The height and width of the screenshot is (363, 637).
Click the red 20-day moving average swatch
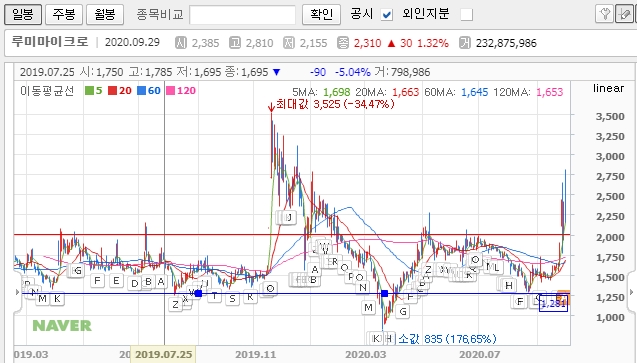(x=113, y=91)
